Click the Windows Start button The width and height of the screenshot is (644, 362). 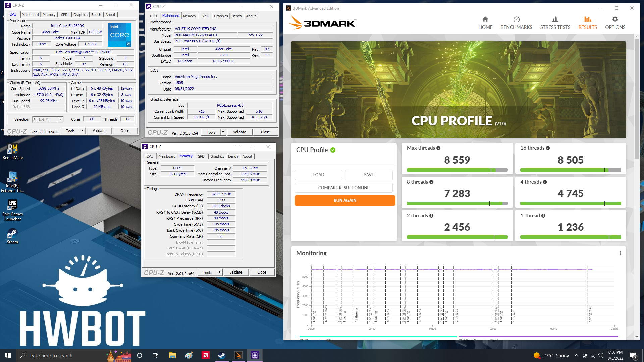(x=8, y=355)
